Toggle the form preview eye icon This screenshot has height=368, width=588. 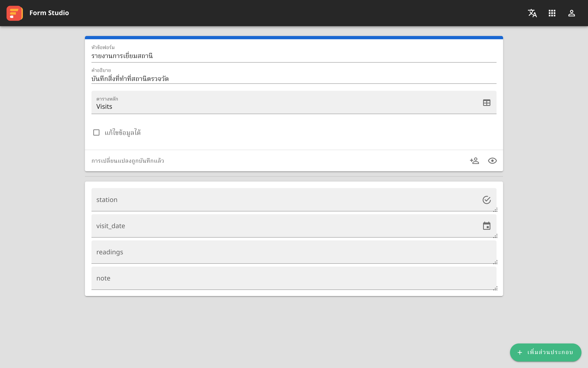click(492, 161)
